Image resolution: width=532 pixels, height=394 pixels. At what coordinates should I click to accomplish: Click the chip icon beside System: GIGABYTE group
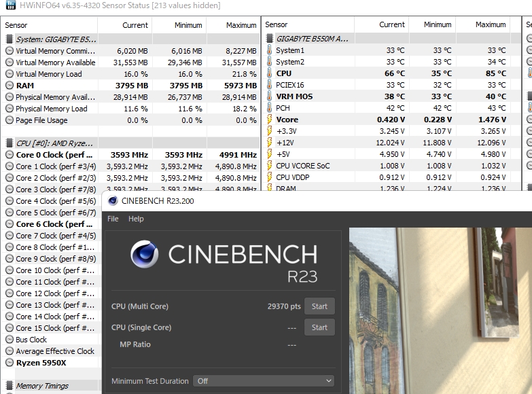10,39
